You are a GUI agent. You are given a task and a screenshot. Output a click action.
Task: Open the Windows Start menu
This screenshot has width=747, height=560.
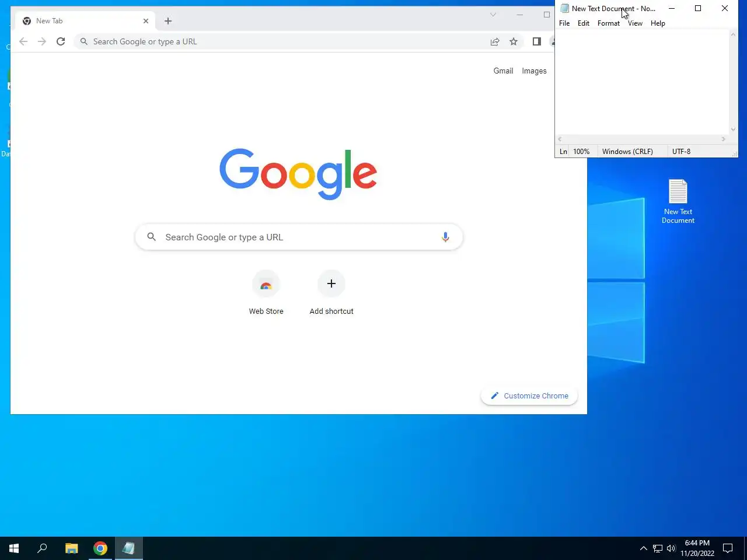[x=14, y=548]
